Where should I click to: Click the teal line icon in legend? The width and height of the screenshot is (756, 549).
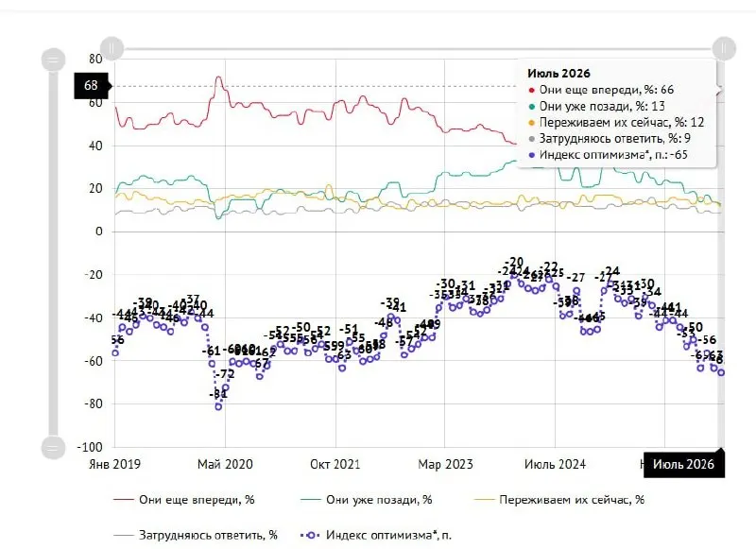click(x=311, y=500)
